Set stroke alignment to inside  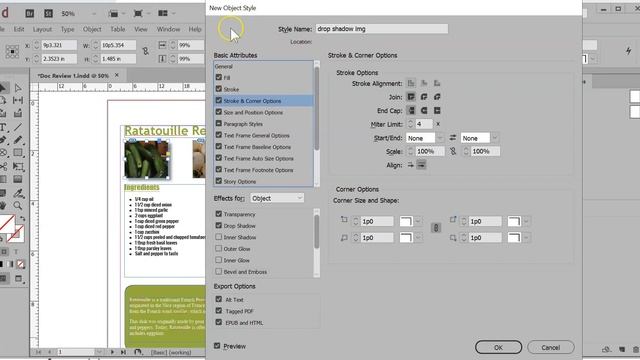[424, 83]
